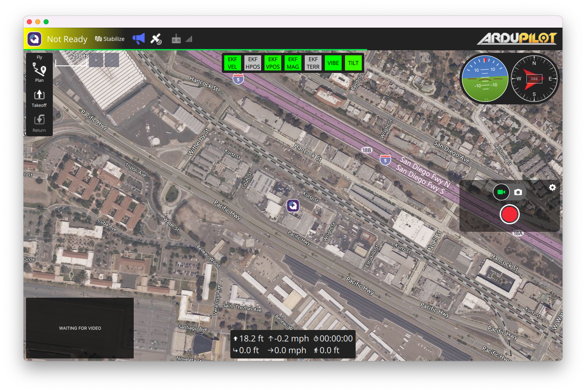Click the QGroundControl app logo icon

(34, 39)
